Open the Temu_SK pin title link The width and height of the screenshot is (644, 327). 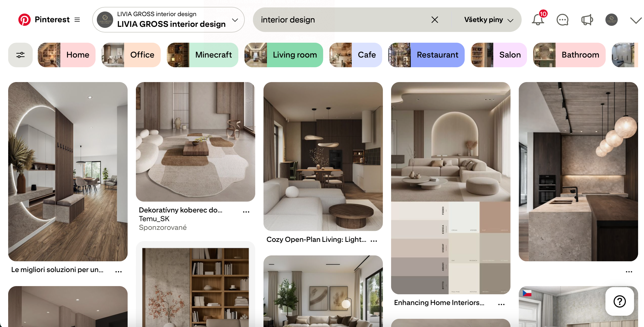point(180,210)
